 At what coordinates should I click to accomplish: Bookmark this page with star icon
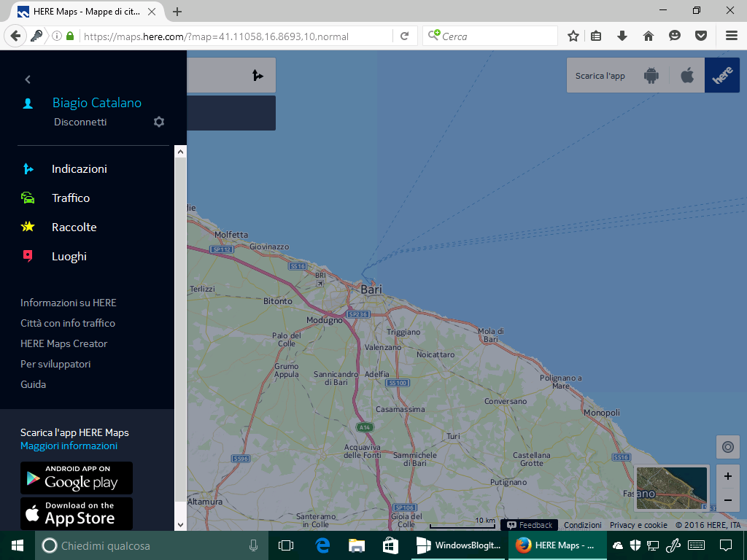click(573, 36)
